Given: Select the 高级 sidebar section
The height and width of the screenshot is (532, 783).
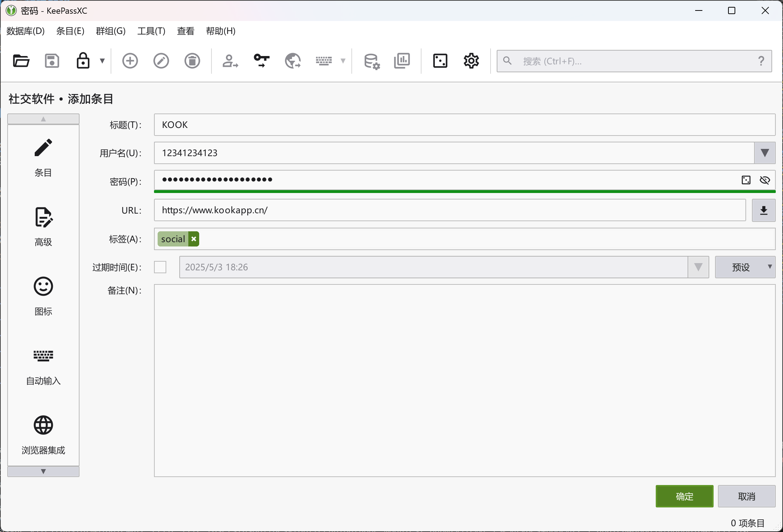Looking at the screenshot, I should click(43, 227).
